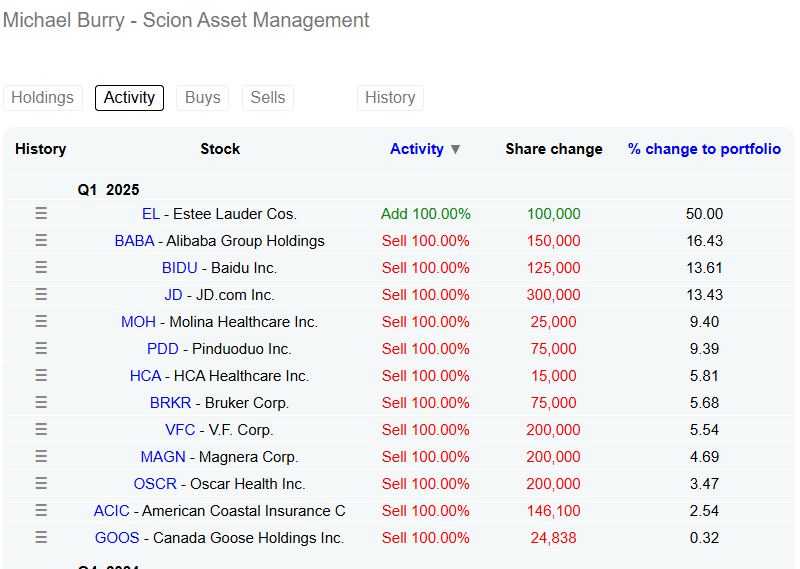Viewport: 800px width, 569px height.
Task: Open history icon for Bruker Corp. row
Action: pyautogui.click(x=41, y=402)
